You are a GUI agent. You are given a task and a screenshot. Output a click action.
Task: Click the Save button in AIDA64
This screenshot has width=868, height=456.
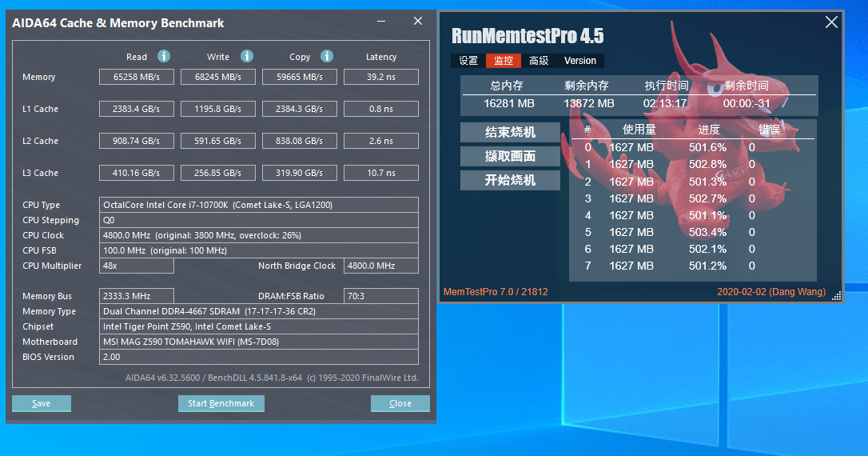tap(42, 403)
